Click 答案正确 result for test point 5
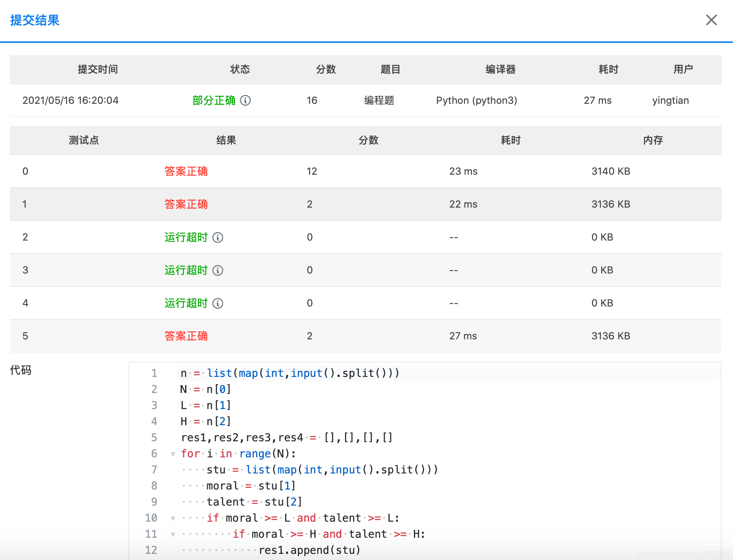The image size is (733, 560). (186, 336)
